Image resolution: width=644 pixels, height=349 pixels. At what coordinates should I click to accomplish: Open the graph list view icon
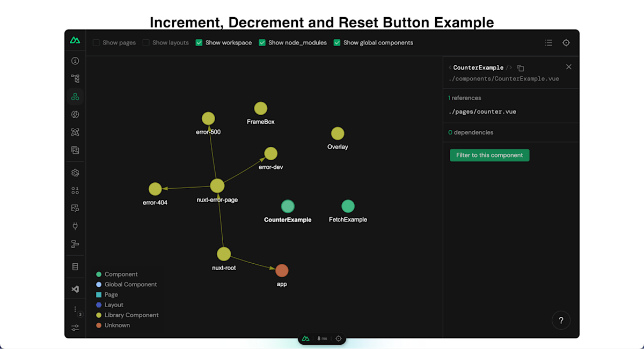548,42
